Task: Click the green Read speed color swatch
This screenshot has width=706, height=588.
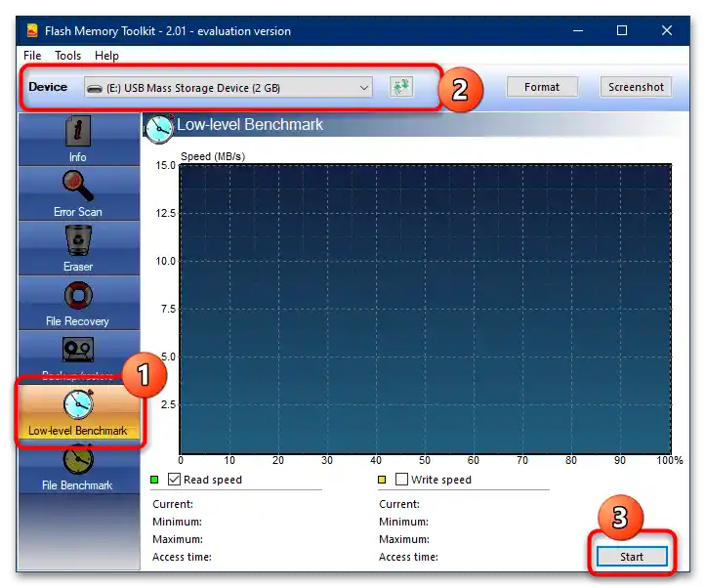Action: [154, 480]
